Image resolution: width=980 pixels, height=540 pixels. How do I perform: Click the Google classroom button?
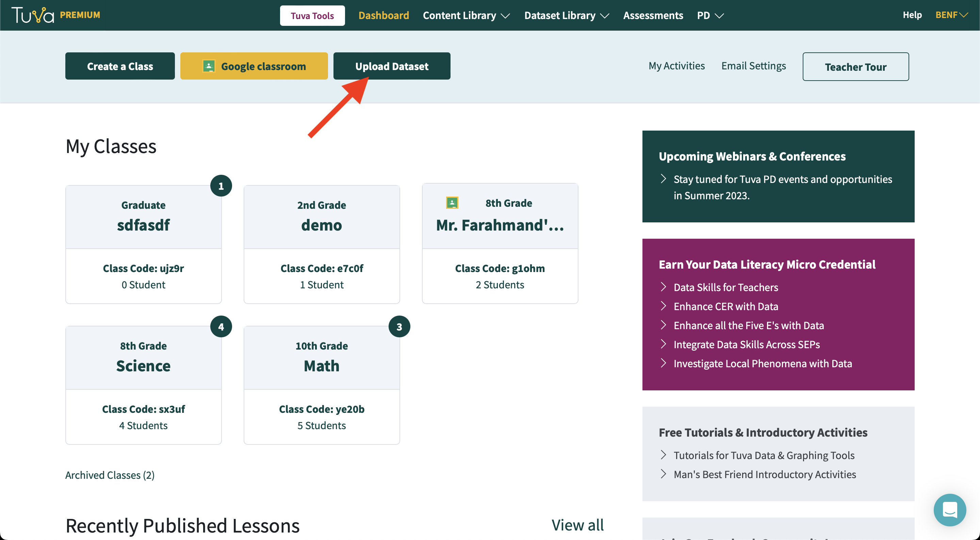click(x=254, y=66)
